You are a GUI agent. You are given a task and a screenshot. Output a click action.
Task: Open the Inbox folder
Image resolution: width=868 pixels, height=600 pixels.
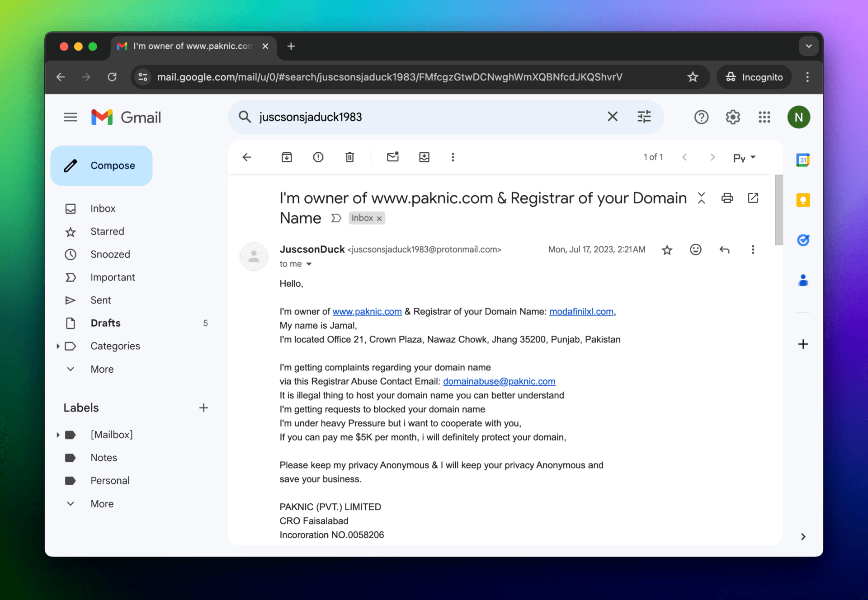103,209
